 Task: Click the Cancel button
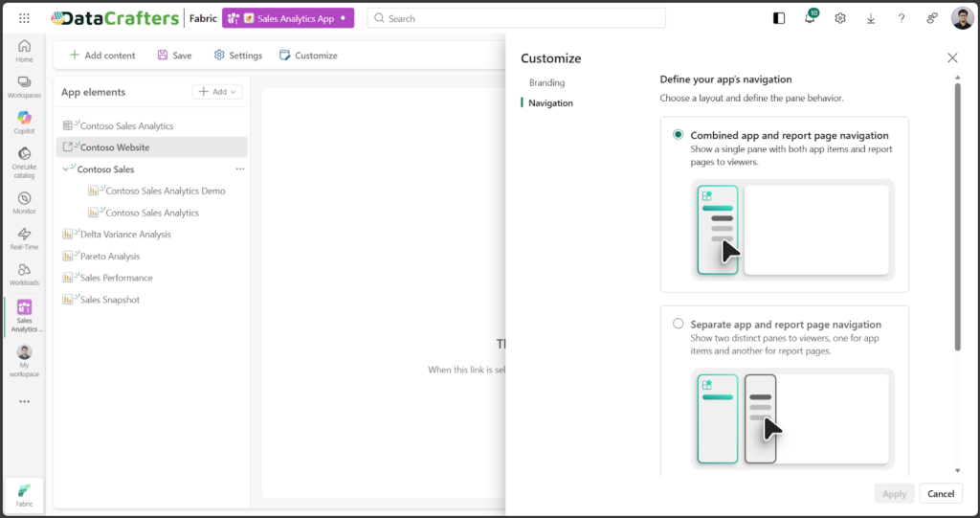click(940, 494)
